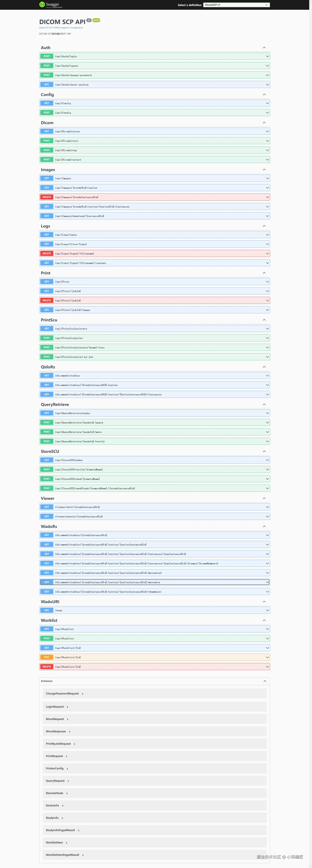The width and height of the screenshot is (312, 868).
Task: Collapse the Schemas panel chevron
Action: coord(265,681)
